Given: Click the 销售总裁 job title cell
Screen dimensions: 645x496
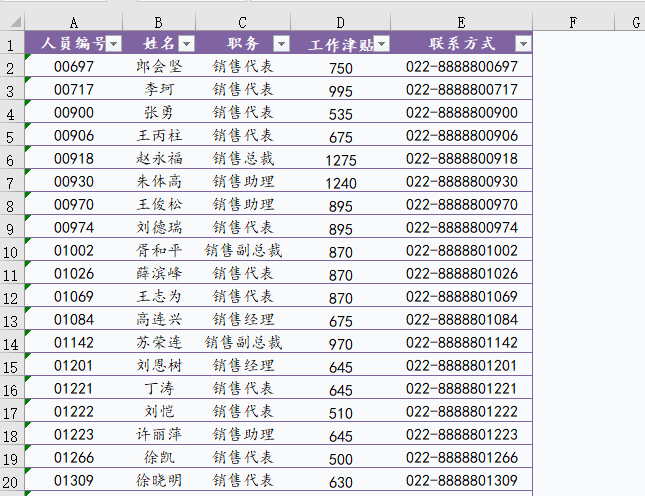Looking at the screenshot, I should [x=243, y=158].
